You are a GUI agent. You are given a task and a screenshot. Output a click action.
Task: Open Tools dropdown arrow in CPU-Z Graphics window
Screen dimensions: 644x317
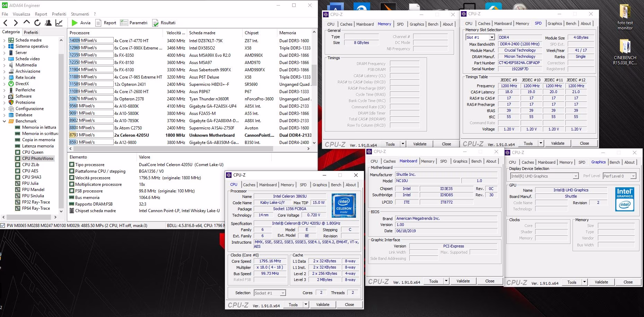584,282
